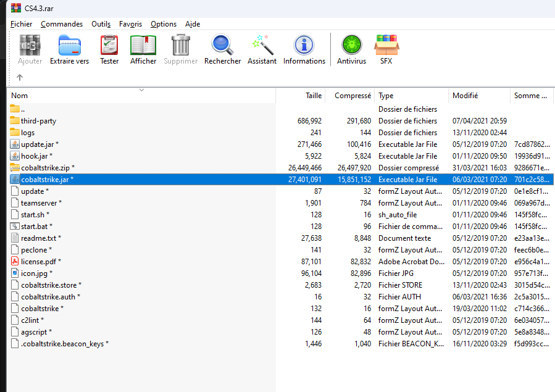This screenshot has height=392, width=555.
Task: Run the Antivirus scan icon
Action: pyautogui.click(x=351, y=45)
